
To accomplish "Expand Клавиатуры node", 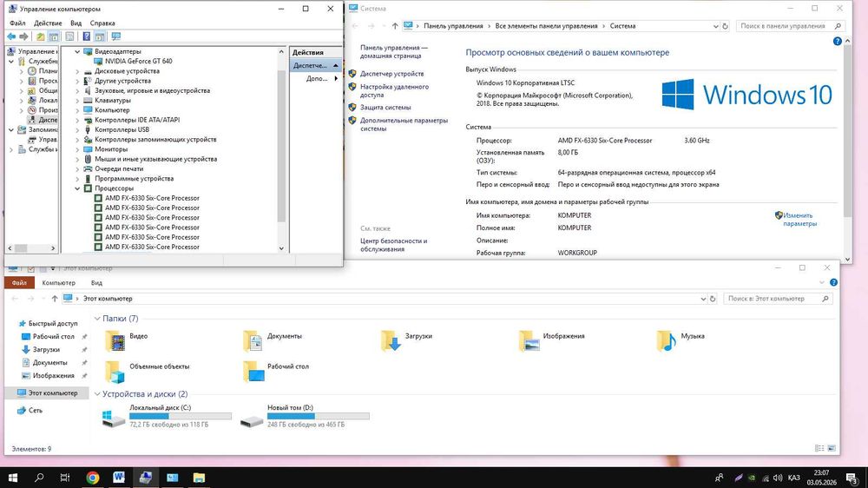I will [x=77, y=101].
